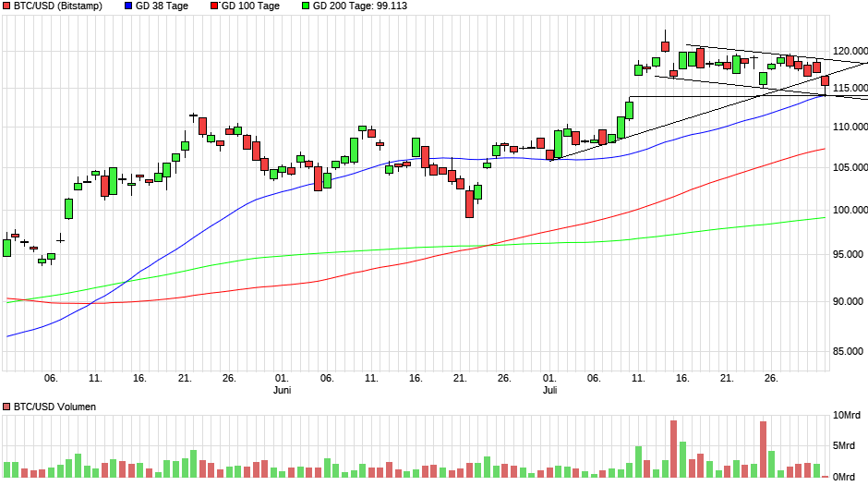The width and height of the screenshot is (868, 486).
Task: Click the Juni month label
Action: tap(283, 390)
